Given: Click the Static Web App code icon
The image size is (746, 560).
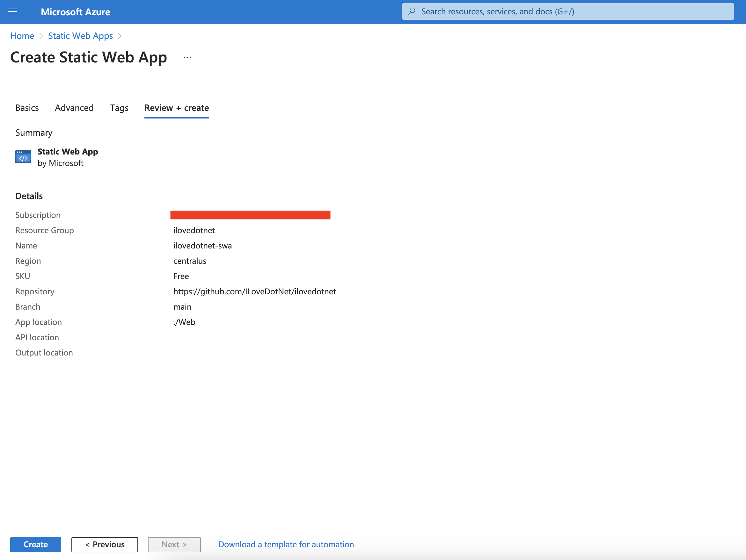Looking at the screenshot, I should [23, 157].
